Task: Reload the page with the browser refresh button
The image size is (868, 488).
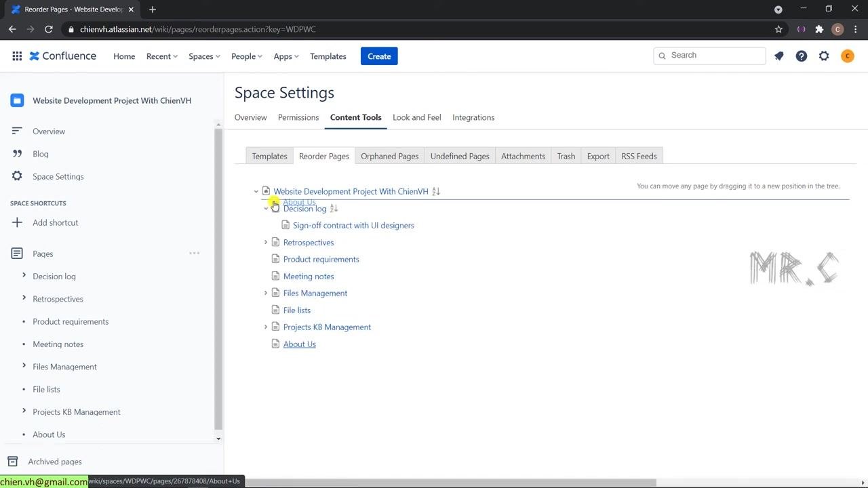Action: click(49, 29)
